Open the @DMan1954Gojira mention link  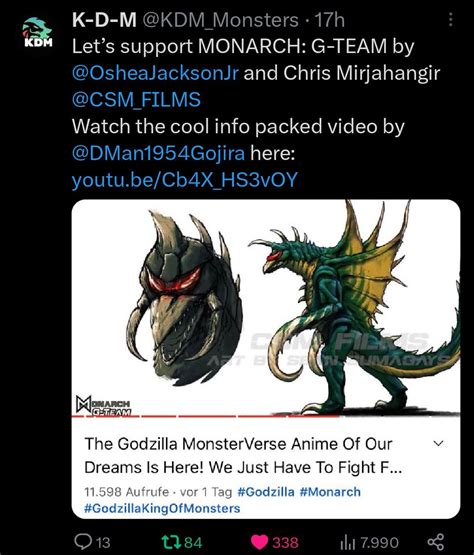158,153
